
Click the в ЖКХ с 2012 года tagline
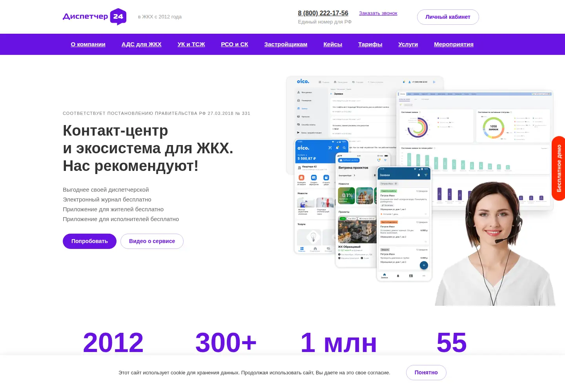pyautogui.click(x=160, y=17)
